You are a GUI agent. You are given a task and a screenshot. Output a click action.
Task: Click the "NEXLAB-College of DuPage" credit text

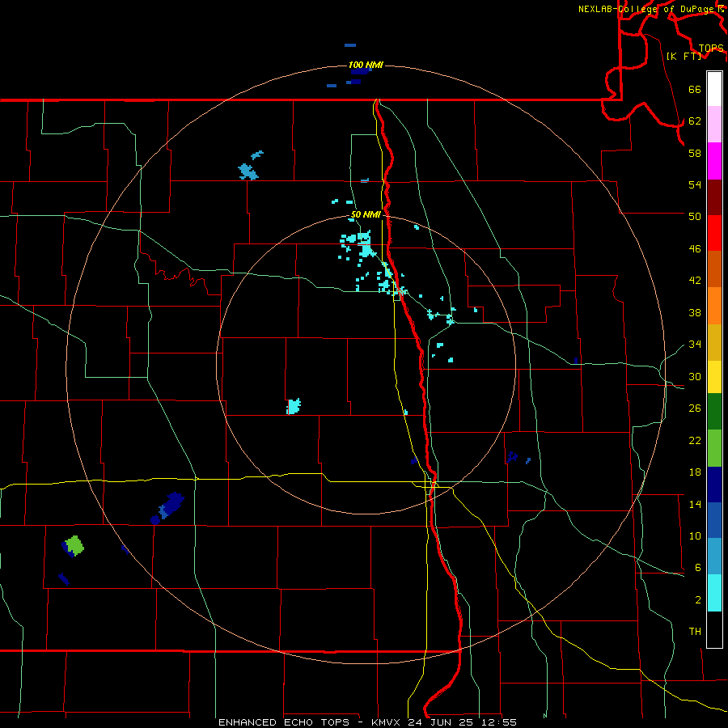click(x=645, y=9)
